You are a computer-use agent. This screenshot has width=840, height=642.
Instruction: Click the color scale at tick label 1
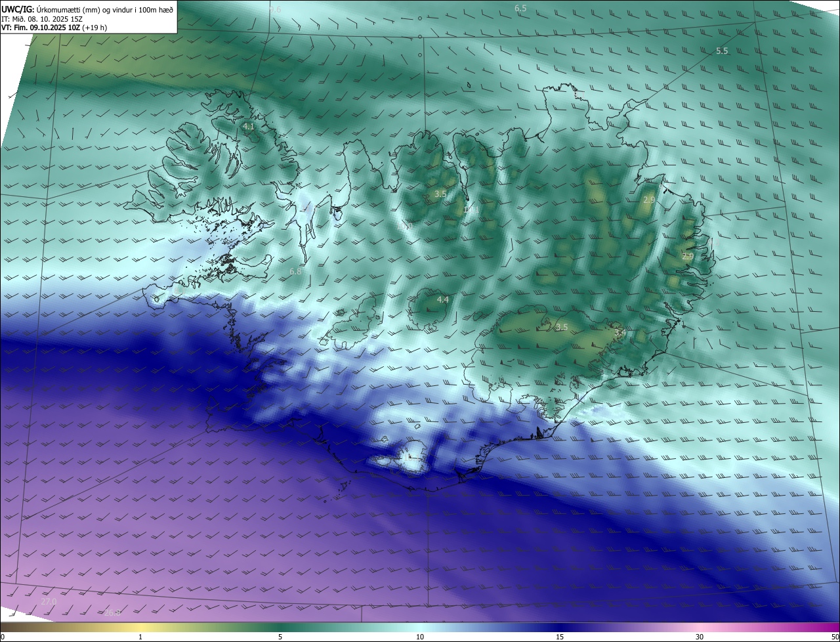tap(140, 637)
